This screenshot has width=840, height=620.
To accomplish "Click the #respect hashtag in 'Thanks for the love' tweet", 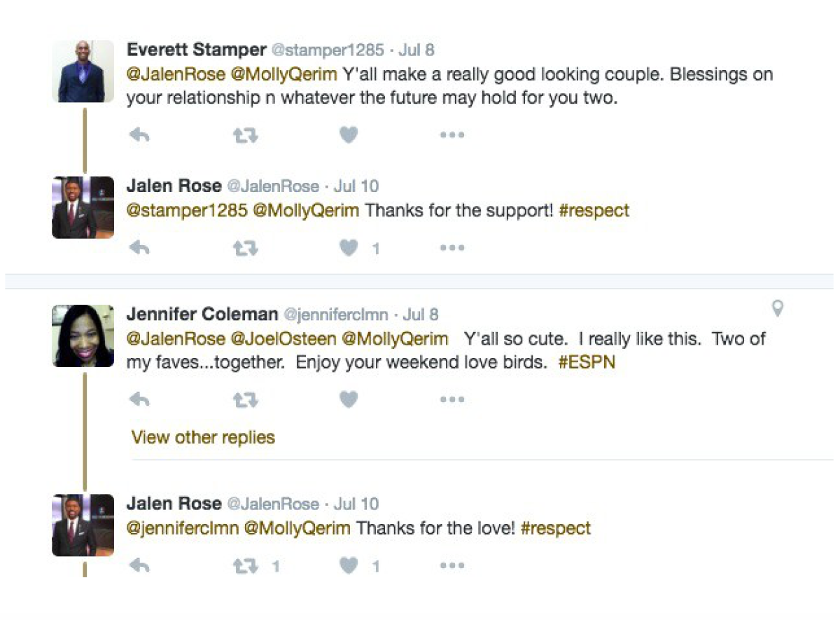I will coord(556,528).
